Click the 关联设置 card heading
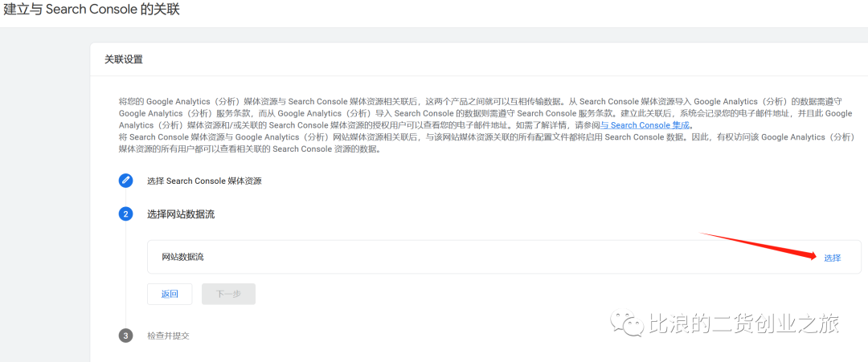 coord(124,59)
